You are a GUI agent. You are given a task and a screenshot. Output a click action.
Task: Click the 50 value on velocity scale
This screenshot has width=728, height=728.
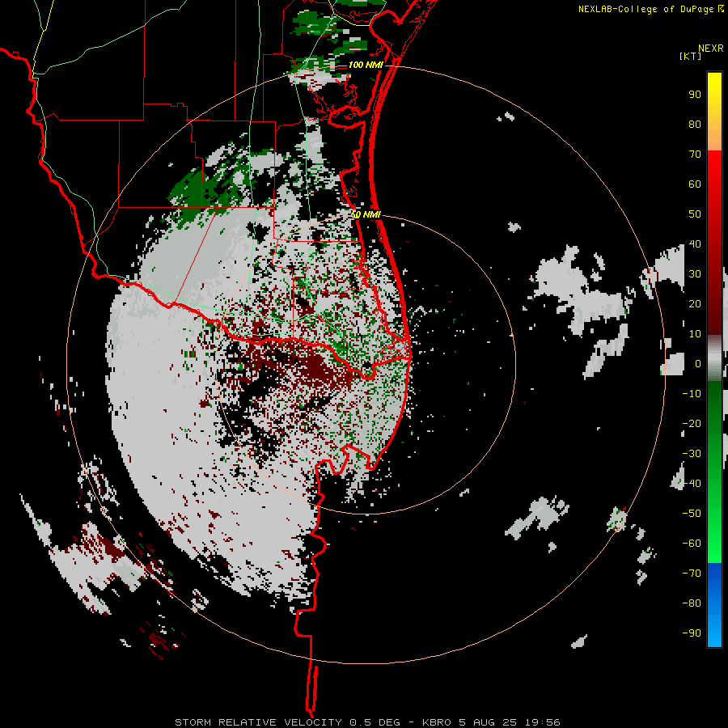(x=695, y=214)
